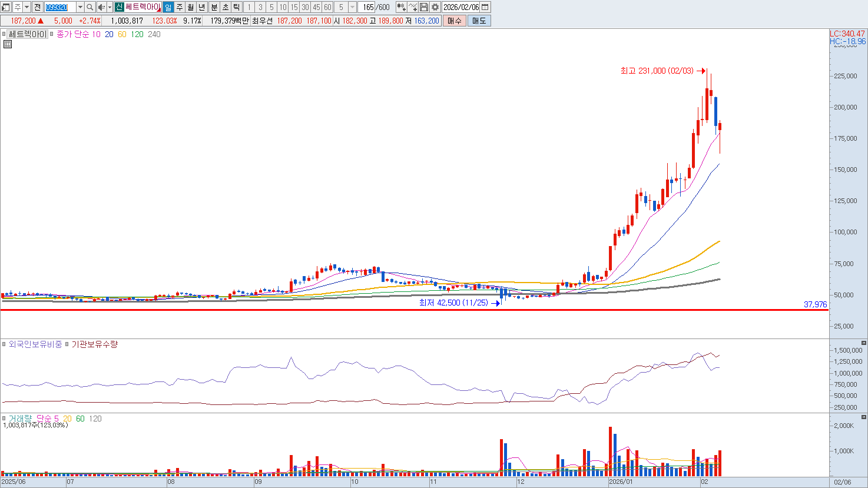Click the grid data table icon
The image size is (868, 488).
(x=8, y=44)
